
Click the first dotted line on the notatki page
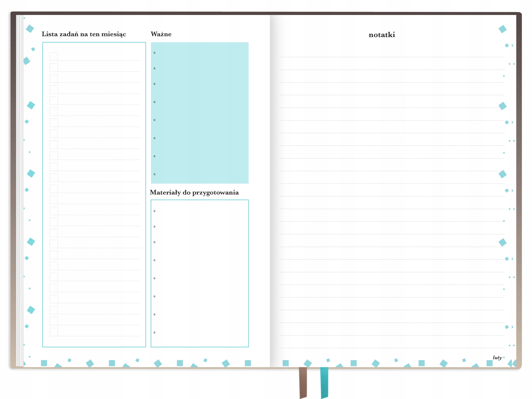point(392,57)
